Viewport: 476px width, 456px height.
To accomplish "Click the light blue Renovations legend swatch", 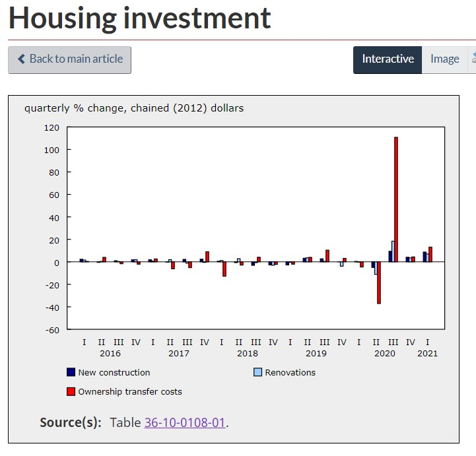I will [x=258, y=372].
